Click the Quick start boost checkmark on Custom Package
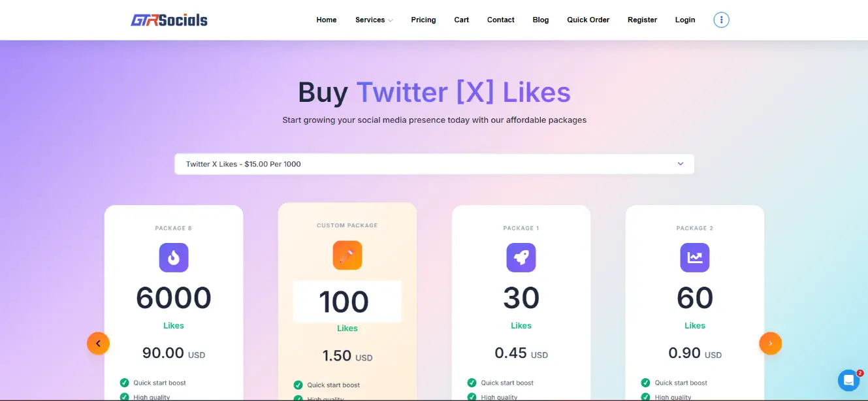 pos(298,385)
